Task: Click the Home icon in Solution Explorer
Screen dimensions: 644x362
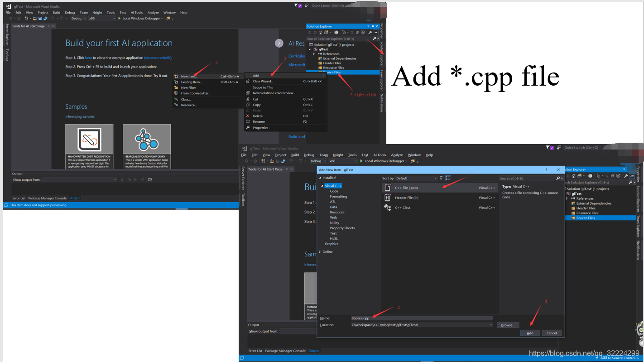Action: pyautogui.click(x=320, y=33)
